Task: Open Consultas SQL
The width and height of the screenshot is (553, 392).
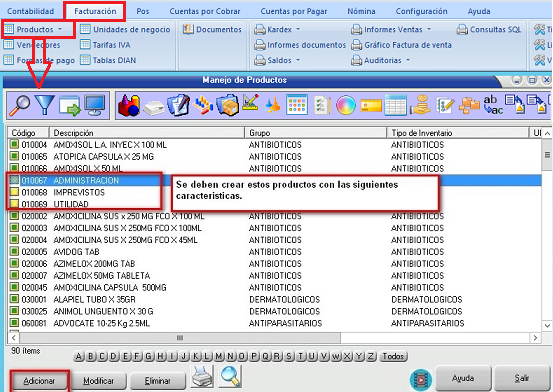Action: tap(489, 29)
